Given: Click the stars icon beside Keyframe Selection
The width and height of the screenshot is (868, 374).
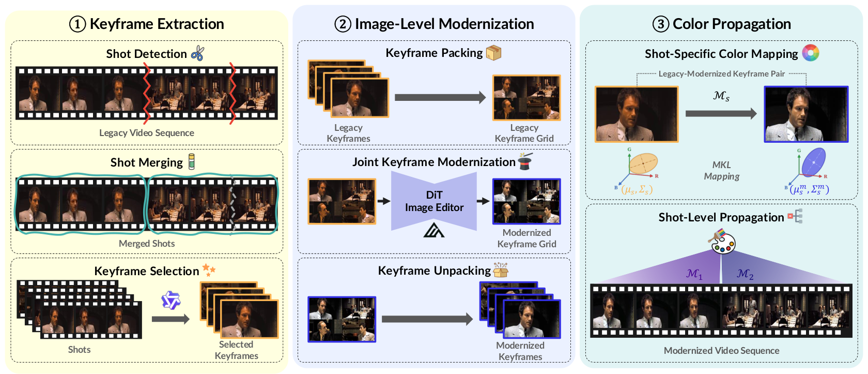Looking at the screenshot, I should click(209, 270).
